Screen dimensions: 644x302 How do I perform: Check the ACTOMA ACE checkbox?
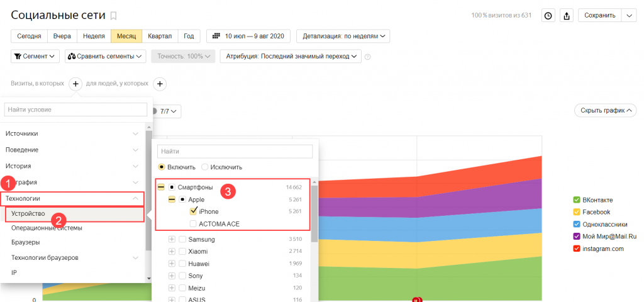(x=193, y=224)
